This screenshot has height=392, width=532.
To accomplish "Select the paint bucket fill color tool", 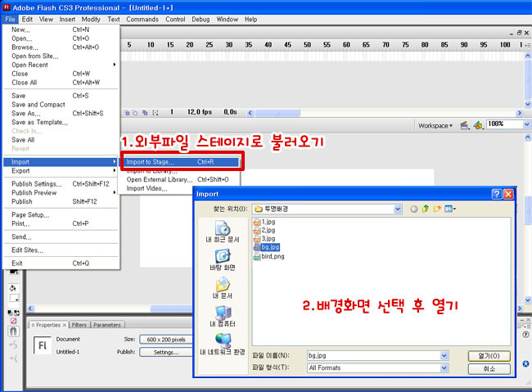I will tap(13, 288).
